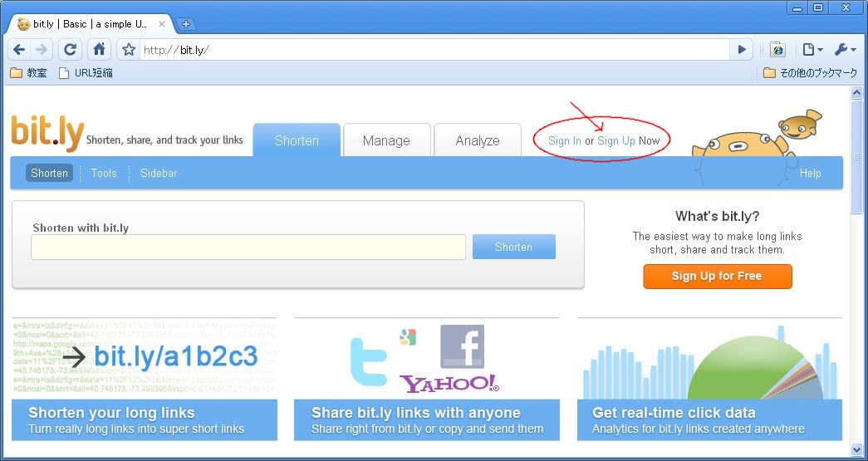Bookmark this page with the star icon
Screen dimensions: 868x461
click(x=129, y=50)
